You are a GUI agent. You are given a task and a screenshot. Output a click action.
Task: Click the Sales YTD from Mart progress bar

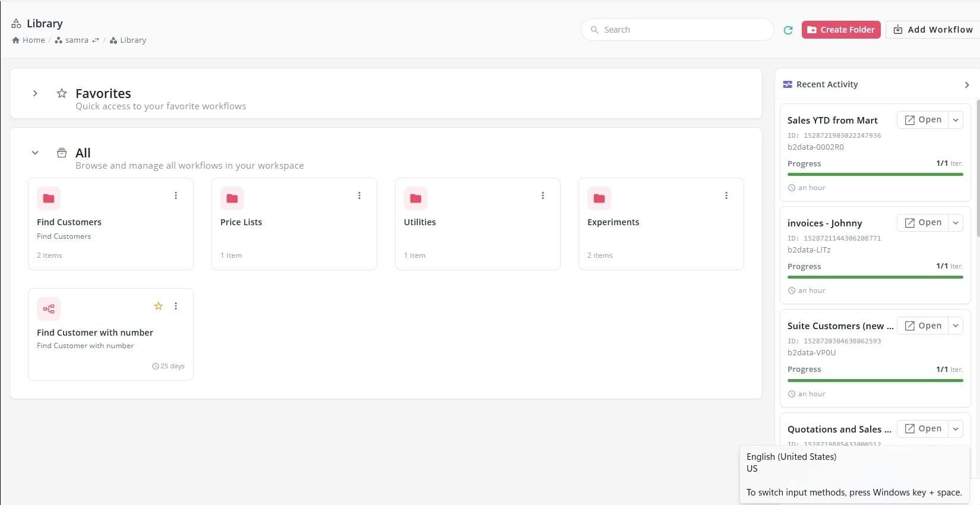click(x=875, y=175)
